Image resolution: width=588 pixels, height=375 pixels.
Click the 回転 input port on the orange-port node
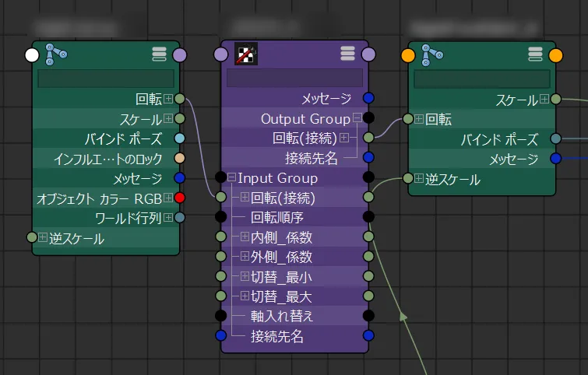pyautogui.click(x=408, y=119)
